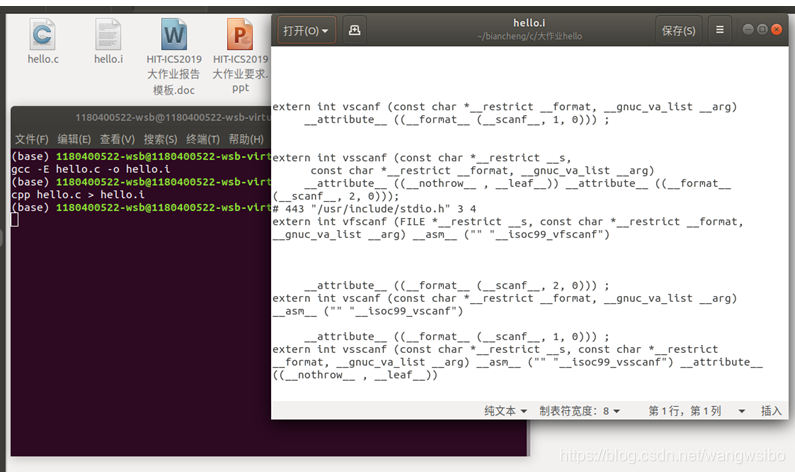This screenshot has width=795, height=474.
Task: Close the gedit hello.i window
Action: [776, 29]
